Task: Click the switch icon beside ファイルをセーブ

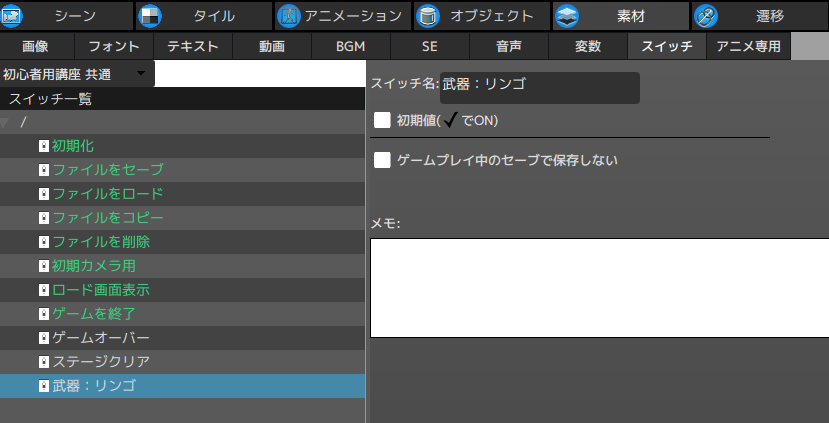Action: coord(44,170)
